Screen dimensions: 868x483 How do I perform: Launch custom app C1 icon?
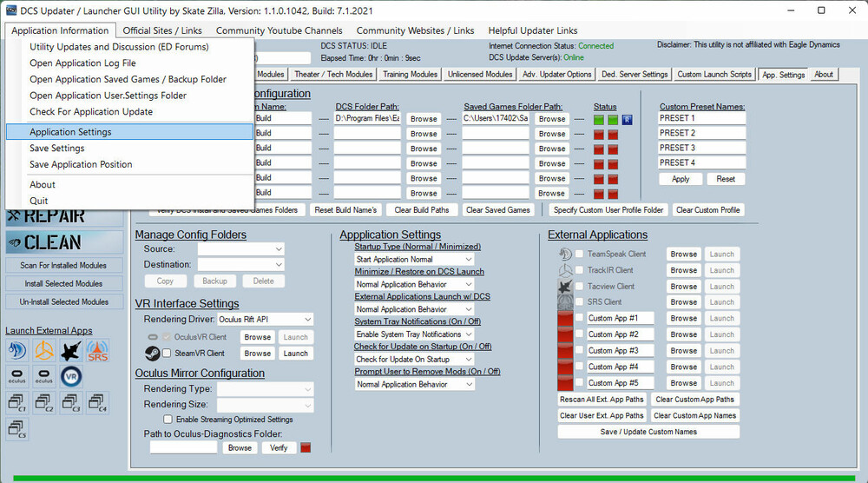coord(17,403)
